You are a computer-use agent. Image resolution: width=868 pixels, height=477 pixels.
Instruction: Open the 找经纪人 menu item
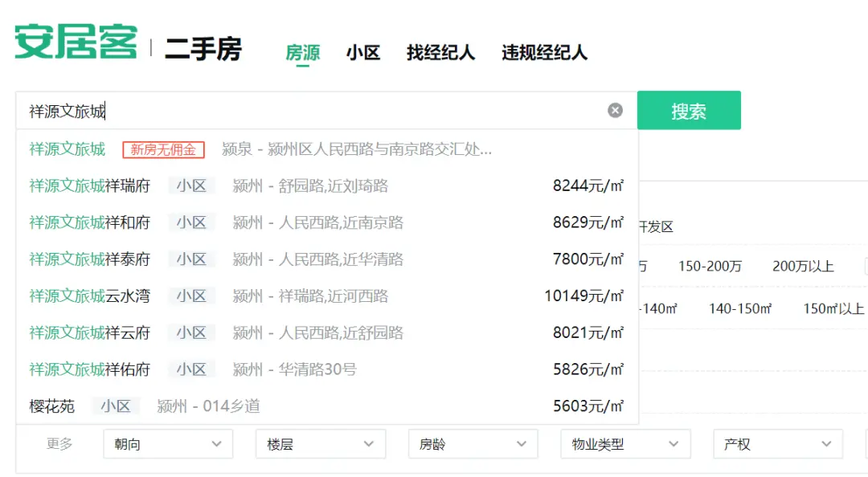(x=440, y=51)
